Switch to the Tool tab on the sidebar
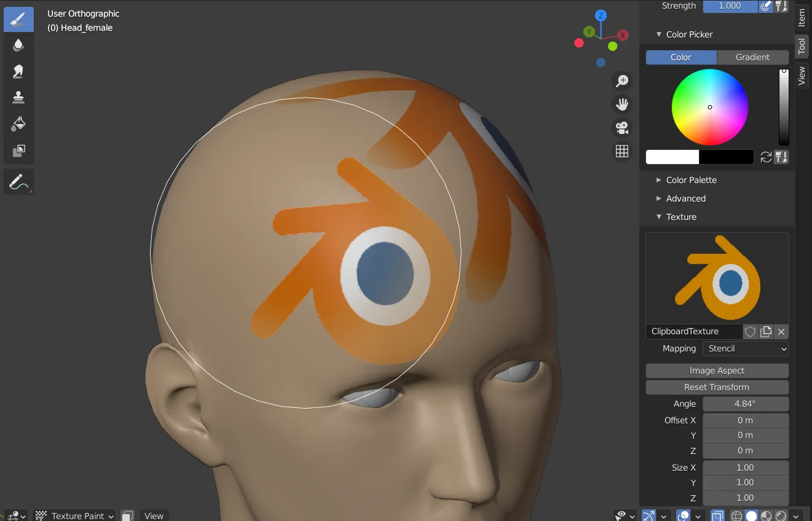Image resolution: width=812 pixels, height=521 pixels. (x=802, y=46)
